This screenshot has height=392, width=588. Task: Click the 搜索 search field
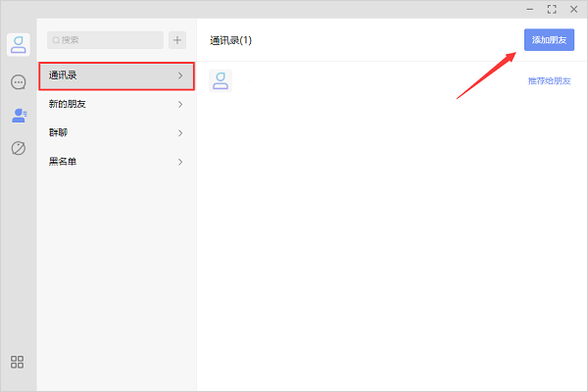point(106,40)
